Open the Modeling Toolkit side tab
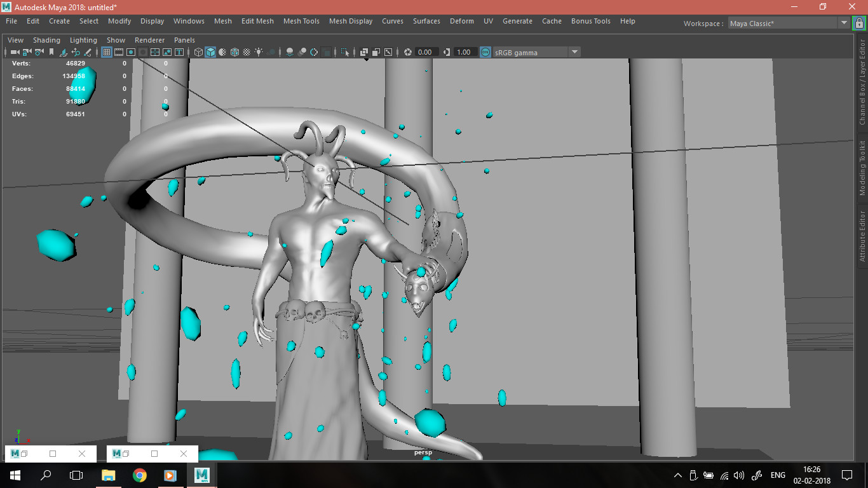 [x=862, y=168]
